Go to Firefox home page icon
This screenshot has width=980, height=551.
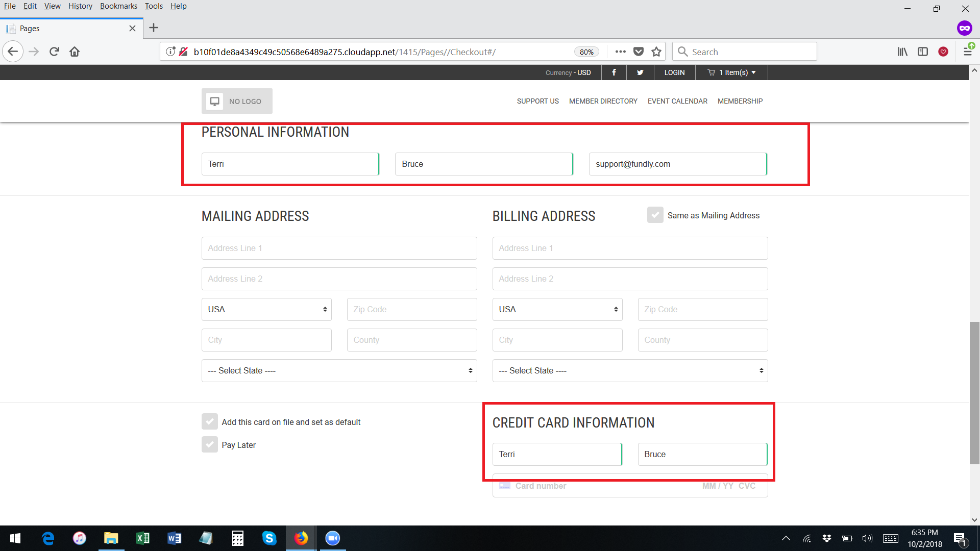tap(75, 52)
